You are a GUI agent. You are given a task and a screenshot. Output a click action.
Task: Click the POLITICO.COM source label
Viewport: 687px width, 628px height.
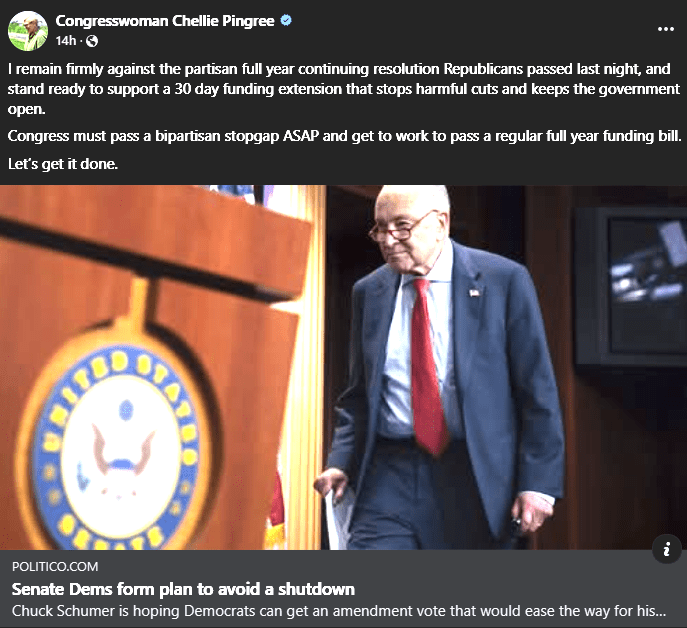pyautogui.click(x=55, y=567)
